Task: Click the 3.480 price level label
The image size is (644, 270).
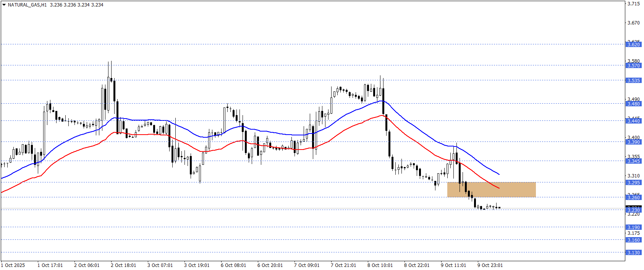Action: 633,104
